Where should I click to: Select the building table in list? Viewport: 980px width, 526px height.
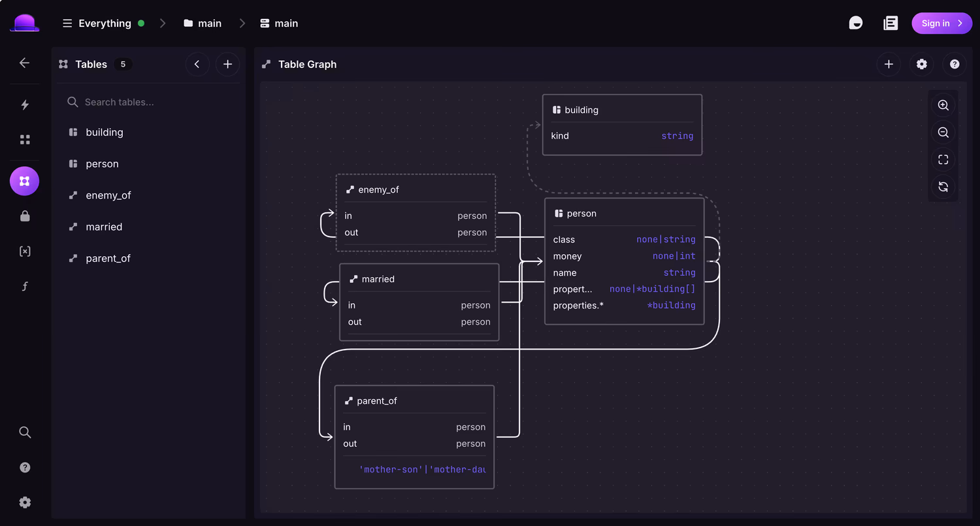pyautogui.click(x=149, y=132)
